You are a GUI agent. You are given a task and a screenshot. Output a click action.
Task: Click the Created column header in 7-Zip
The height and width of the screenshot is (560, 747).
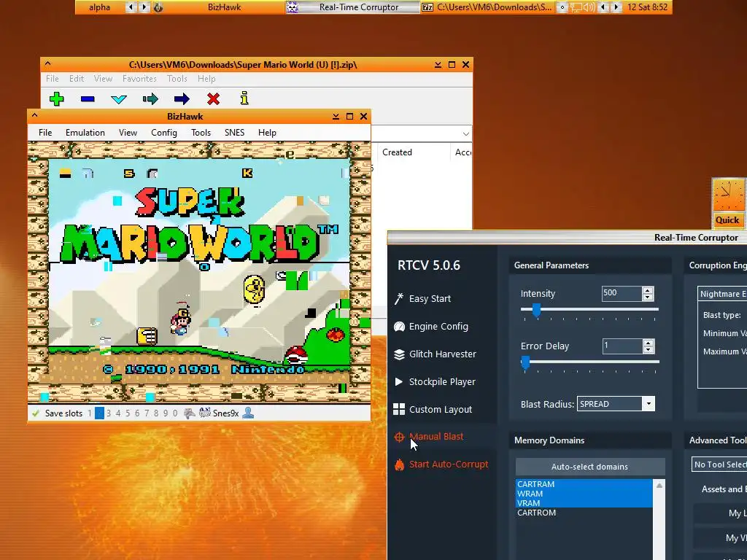coord(397,152)
